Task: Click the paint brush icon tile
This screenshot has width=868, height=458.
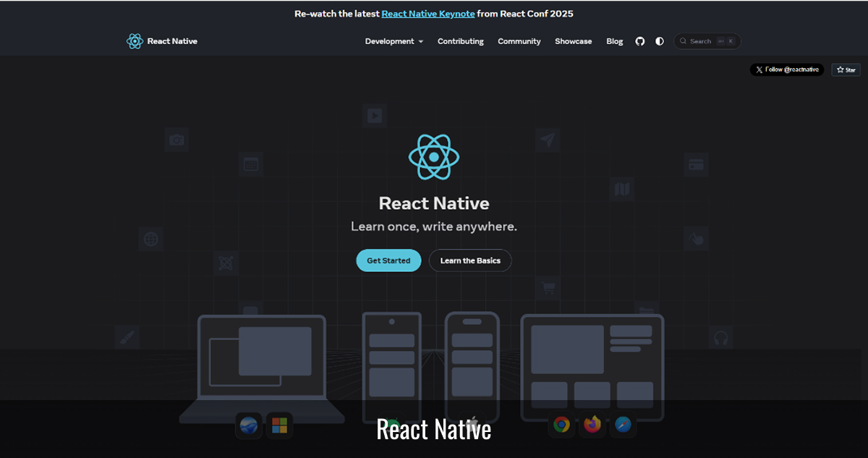Action: [127, 337]
